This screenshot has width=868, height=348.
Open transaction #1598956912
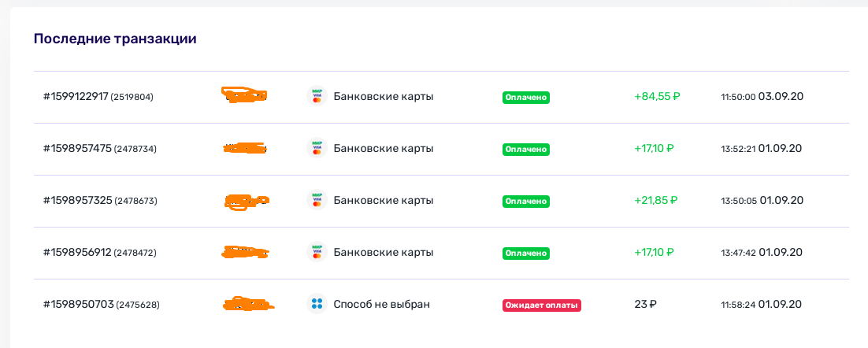click(x=77, y=253)
